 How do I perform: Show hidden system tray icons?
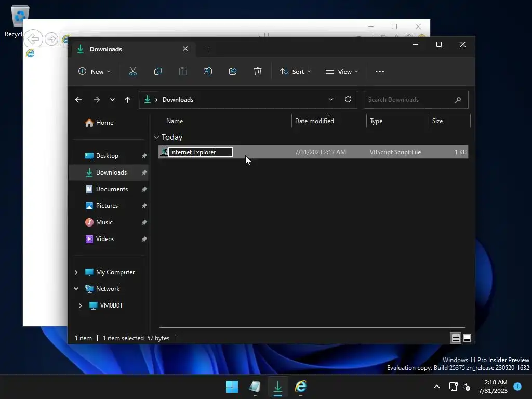(437, 387)
